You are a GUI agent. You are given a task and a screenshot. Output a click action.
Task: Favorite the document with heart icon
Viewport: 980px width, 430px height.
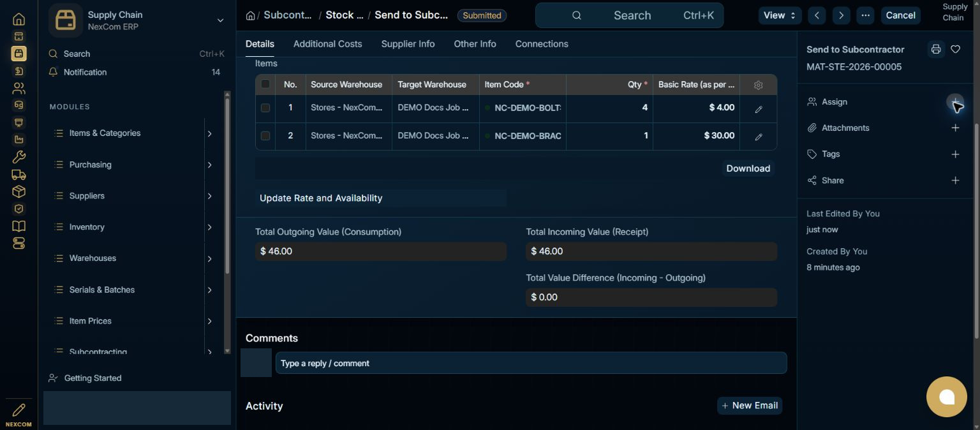(x=955, y=49)
